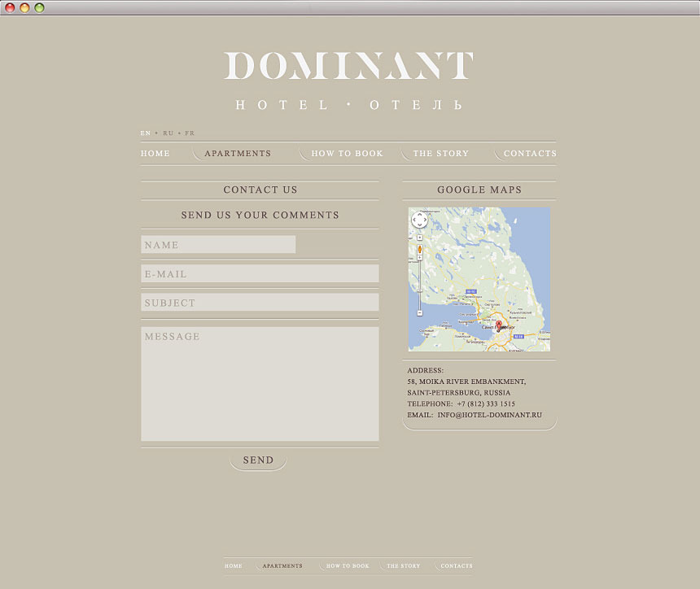Screen dimensions: 700x589
Task: Switch language to FR
Action: (x=190, y=133)
